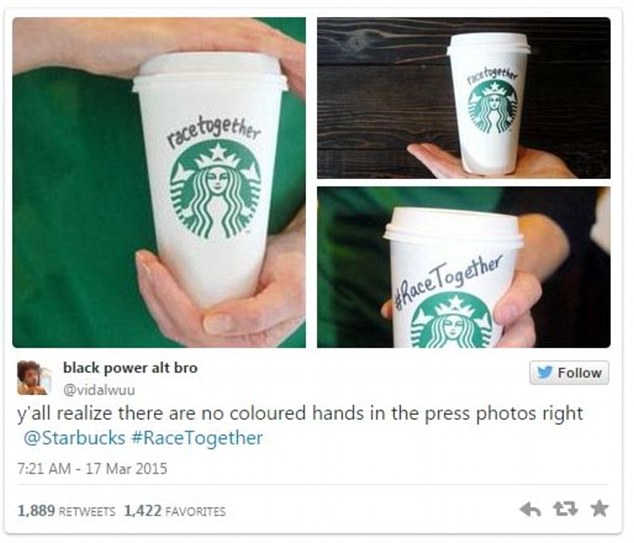View the 1,422 favorites list

point(175,511)
